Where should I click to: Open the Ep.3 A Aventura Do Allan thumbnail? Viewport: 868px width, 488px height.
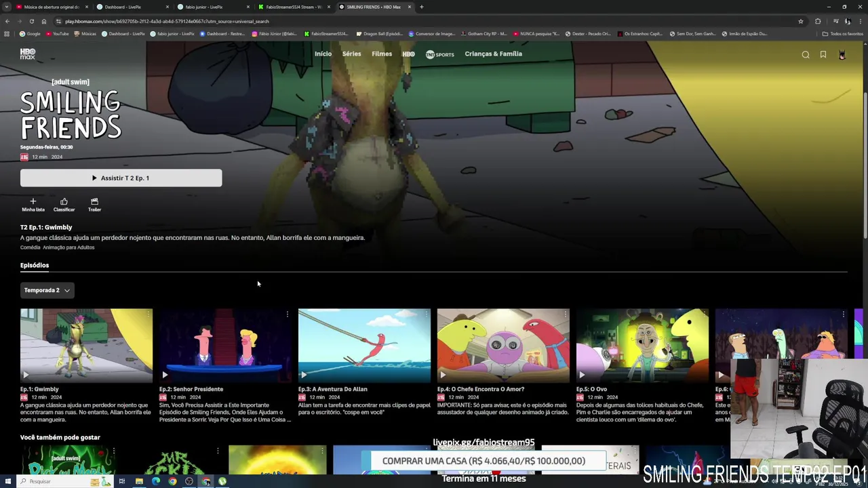click(364, 346)
